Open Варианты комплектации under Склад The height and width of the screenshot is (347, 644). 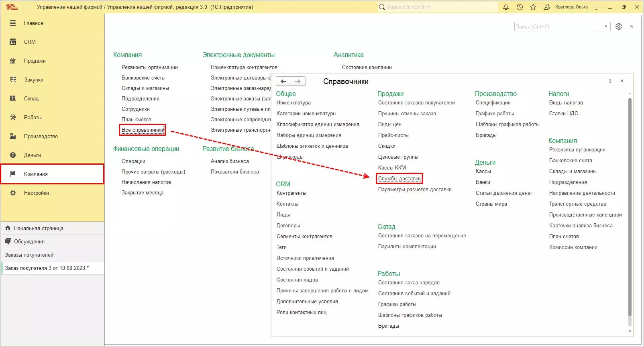pyautogui.click(x=407, y=246)
